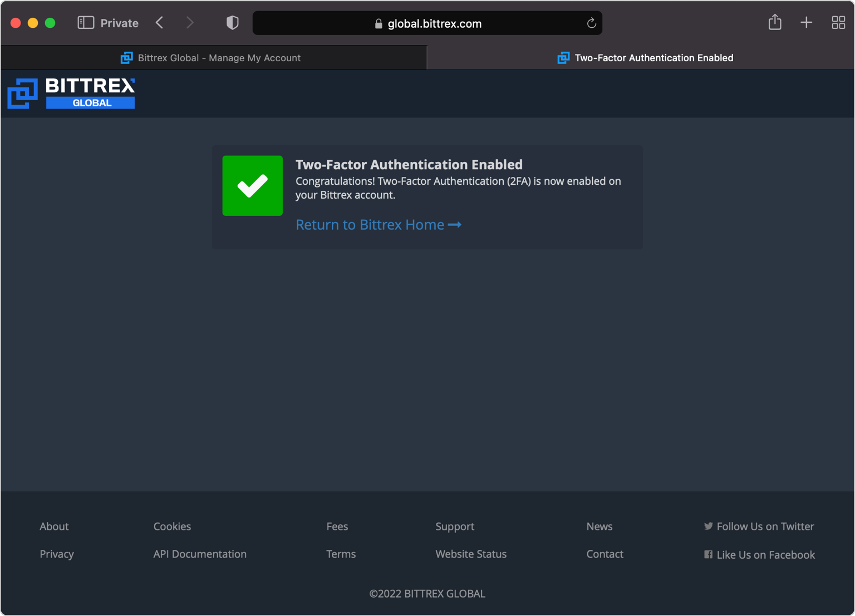Open a new tab with the plus icon

pos(806,22)
